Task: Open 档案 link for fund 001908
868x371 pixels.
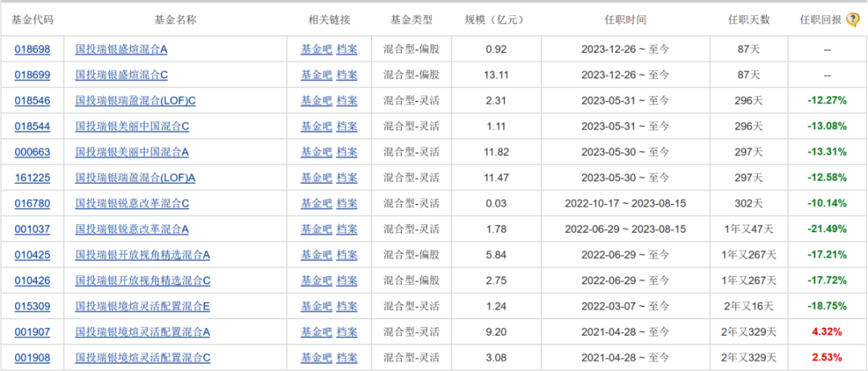Action: [x=346, y=357]
